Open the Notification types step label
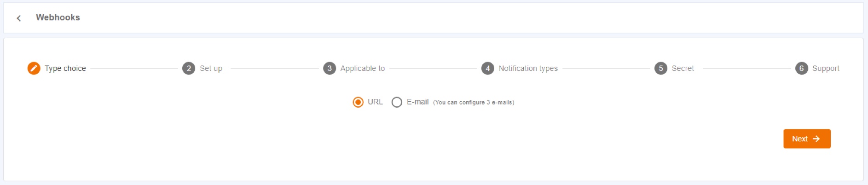This screenshot has width=868, height=185. click(x=528, y=68)
